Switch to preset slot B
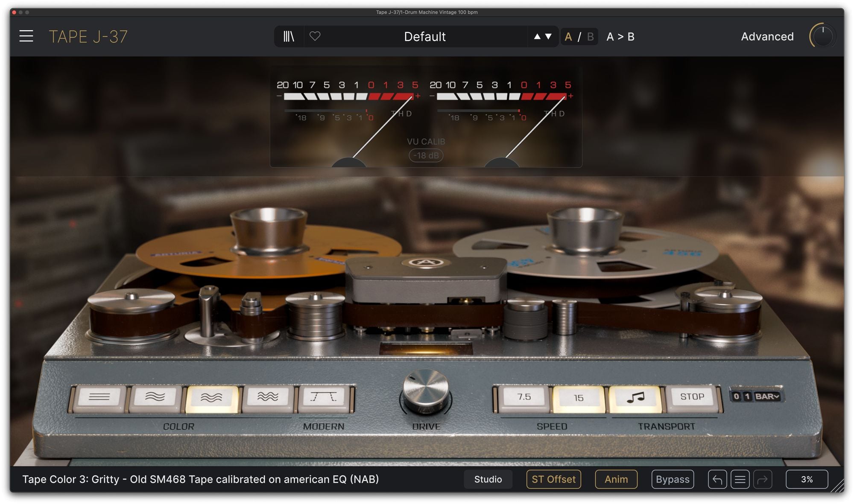Screen dimensions: 854x504 coord(590,37)
